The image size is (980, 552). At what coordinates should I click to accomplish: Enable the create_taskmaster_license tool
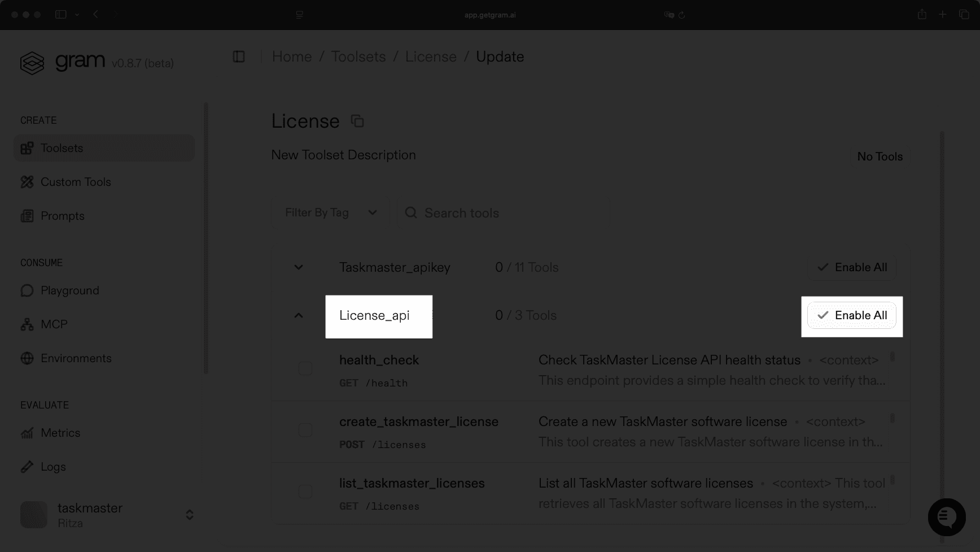[x=305, y=429]
